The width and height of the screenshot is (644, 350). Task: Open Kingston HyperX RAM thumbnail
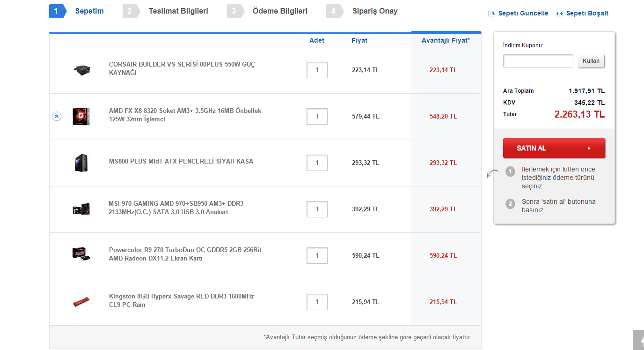point(81,302)
